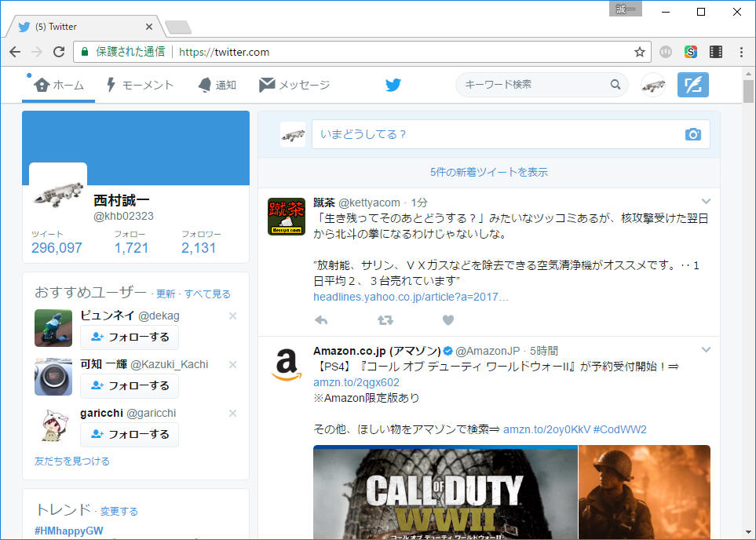Image resolution: width=756 pixels, height=540 pixels.
Task: Click the #CodWW2 hashtag
Action: (619, 429)
